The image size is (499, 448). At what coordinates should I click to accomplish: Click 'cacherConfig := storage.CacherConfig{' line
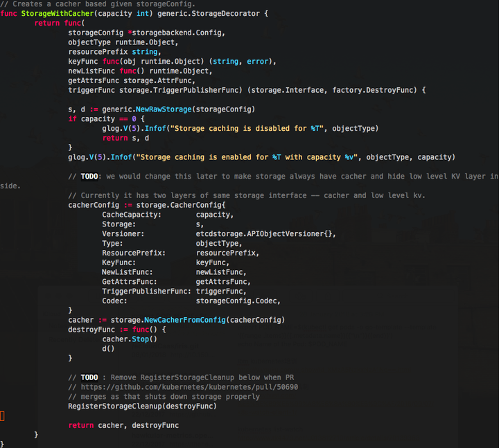pos(147,205)
